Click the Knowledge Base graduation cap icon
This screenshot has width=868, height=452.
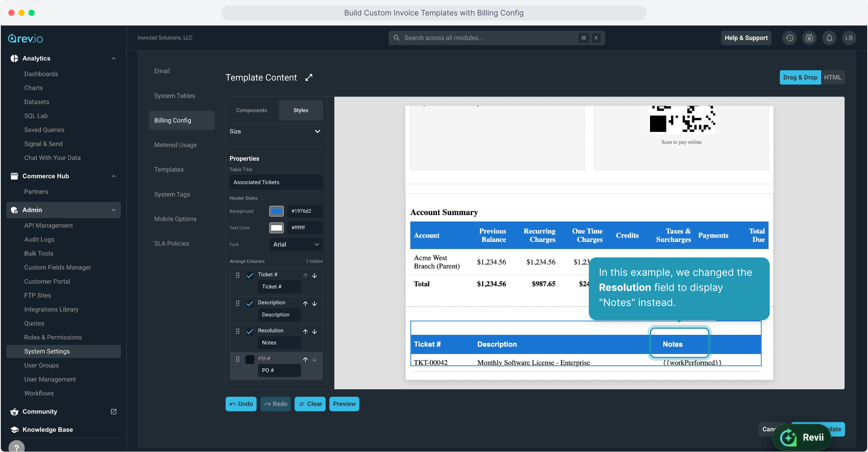(14, 430)
